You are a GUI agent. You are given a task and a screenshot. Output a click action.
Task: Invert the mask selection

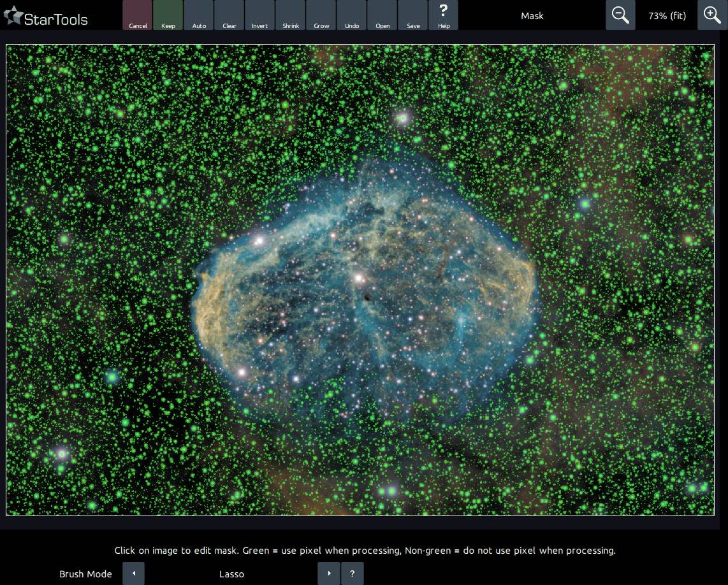coord(260,15)
